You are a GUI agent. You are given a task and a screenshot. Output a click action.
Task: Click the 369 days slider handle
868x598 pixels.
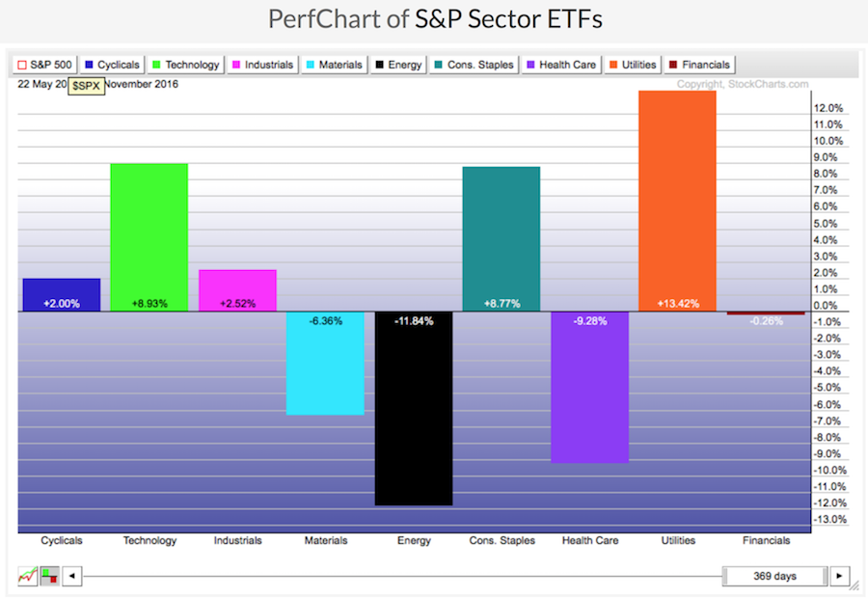click(774, 576)
